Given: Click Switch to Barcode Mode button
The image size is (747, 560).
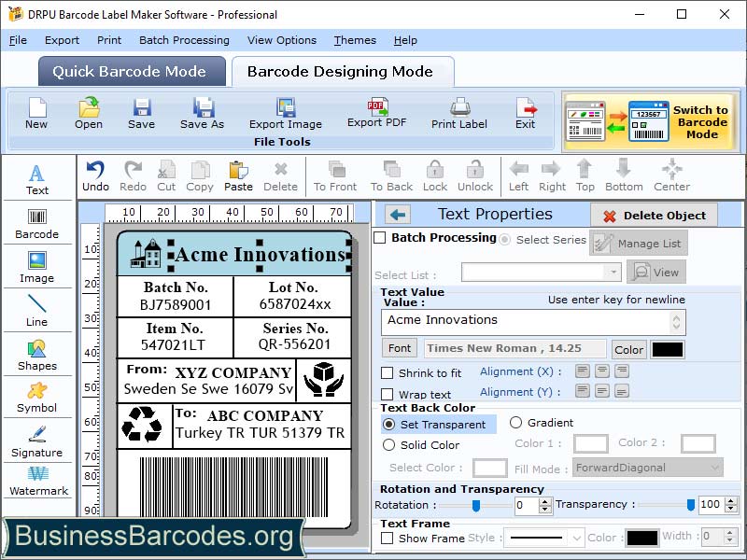Looking at the screenshot, I should pos(650,122).
